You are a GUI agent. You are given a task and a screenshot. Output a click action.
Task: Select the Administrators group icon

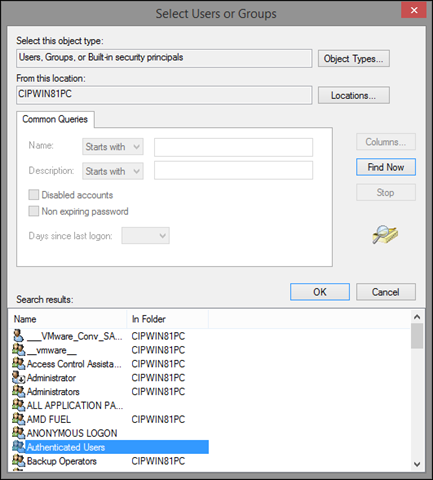click(18, 391)
